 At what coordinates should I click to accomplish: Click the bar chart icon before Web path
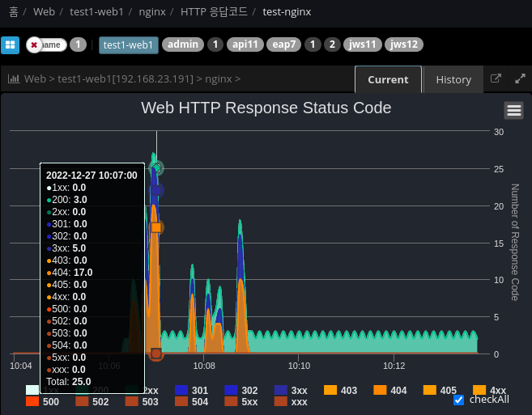pyautogui.click(x=14, y=79)
